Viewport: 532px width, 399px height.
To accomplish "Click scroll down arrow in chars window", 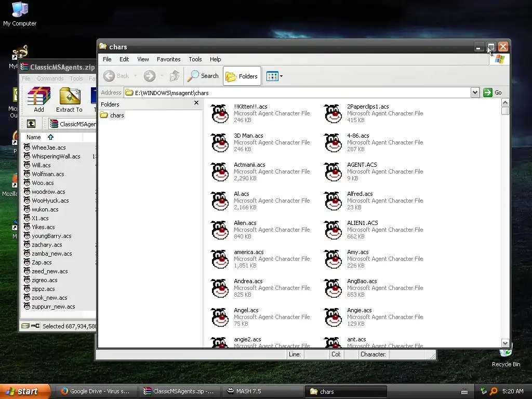I will click(505, 343).
